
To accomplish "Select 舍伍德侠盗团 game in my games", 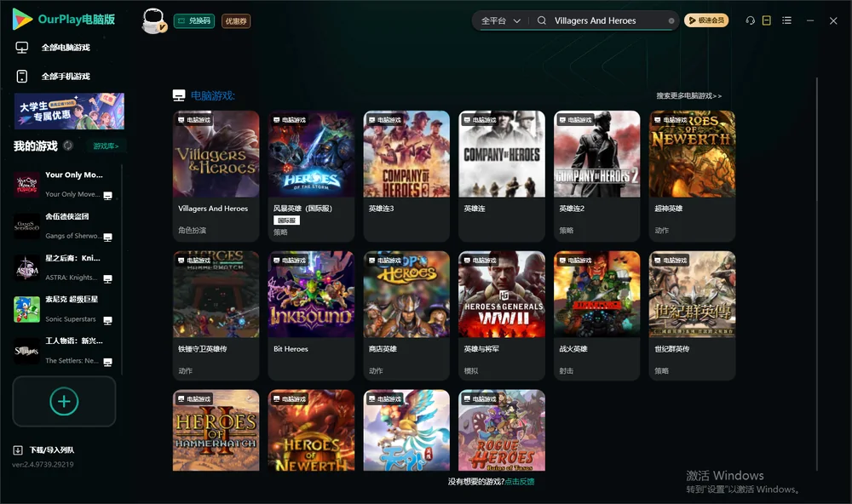I will 64,226.
